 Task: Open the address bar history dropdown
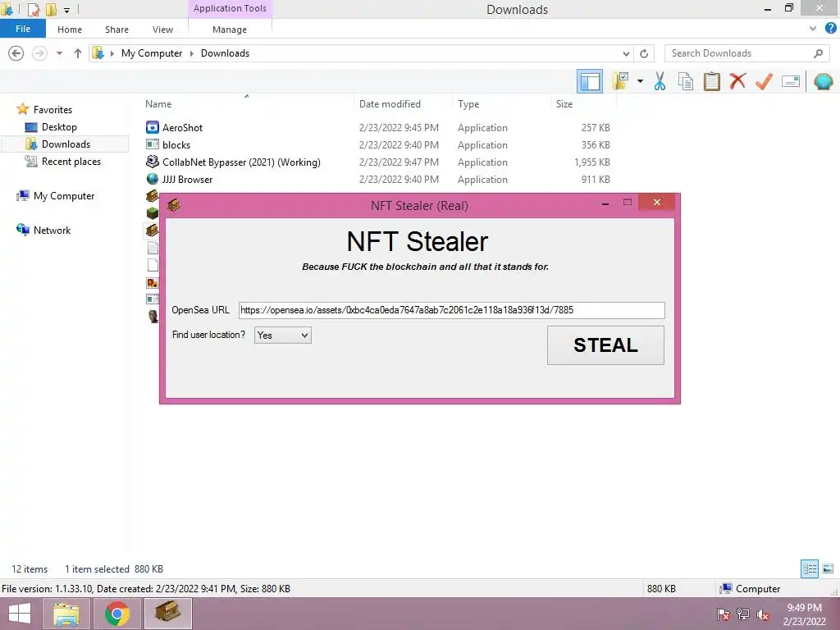click(626, 53)
